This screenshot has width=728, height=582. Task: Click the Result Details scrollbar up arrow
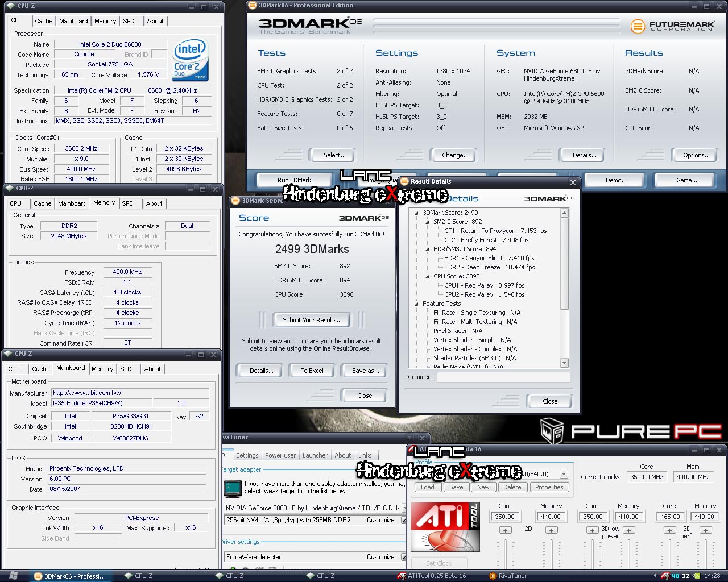[x=565, y=213]
